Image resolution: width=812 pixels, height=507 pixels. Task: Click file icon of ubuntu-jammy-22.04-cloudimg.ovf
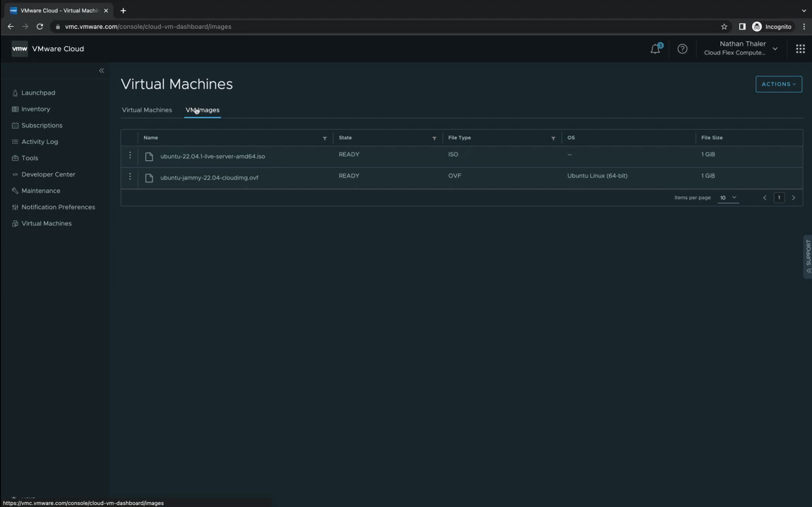(x=149, y=178)
